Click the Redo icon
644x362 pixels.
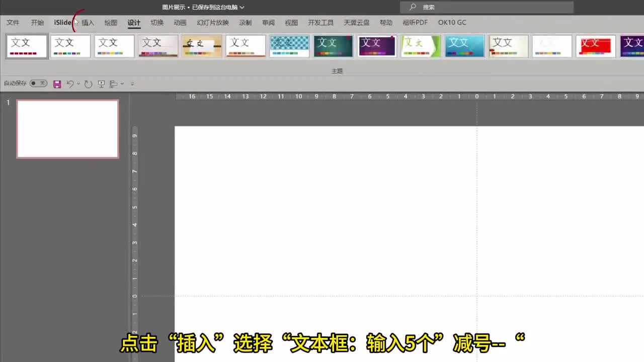88,83
